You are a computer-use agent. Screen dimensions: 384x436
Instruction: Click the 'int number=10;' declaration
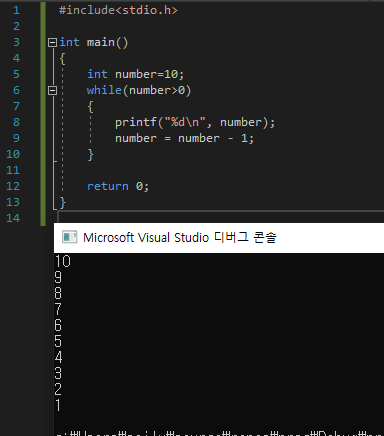135,74
